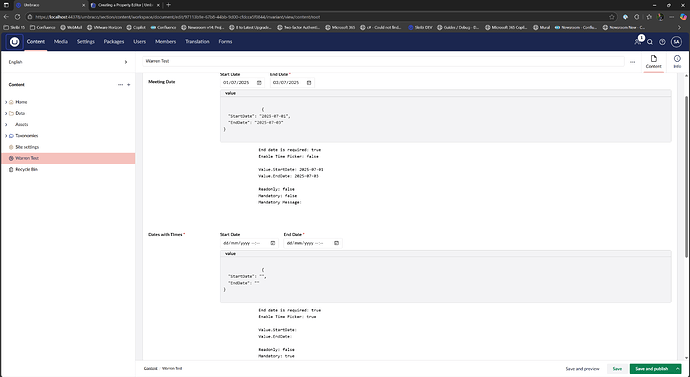
Task: Show more bookmarks chevron
Action: 679,27
